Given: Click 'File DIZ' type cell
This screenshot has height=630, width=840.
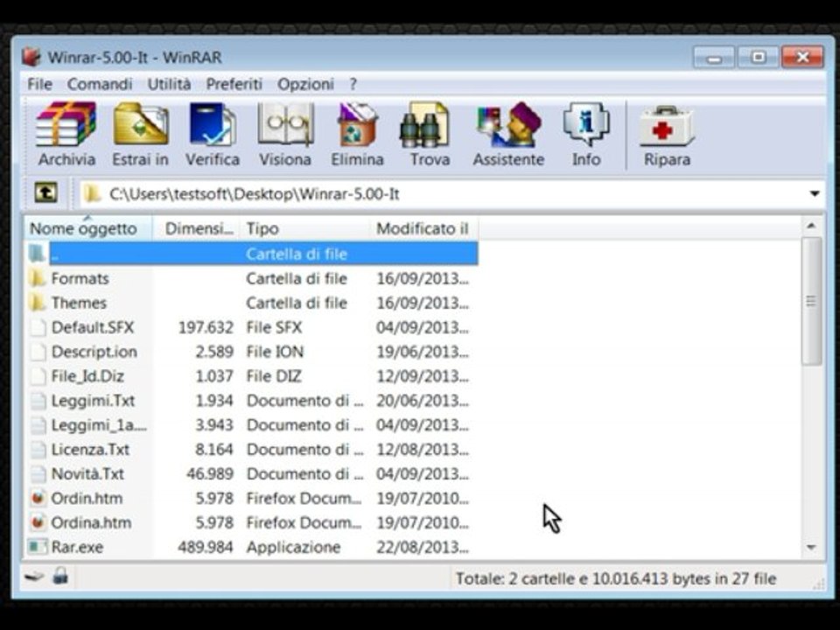Looking at the screenshot, I should coord(273,376).
